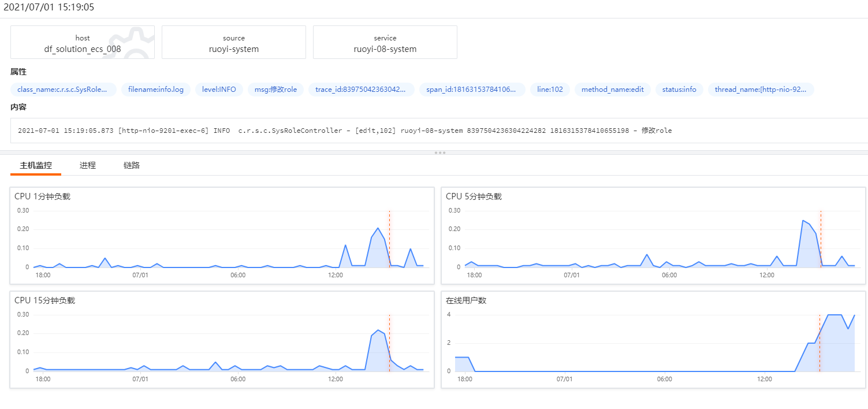Click the thread_name attribute tag
The width and height of the screenshot is (868, 409).
click(x=761, y=90)
